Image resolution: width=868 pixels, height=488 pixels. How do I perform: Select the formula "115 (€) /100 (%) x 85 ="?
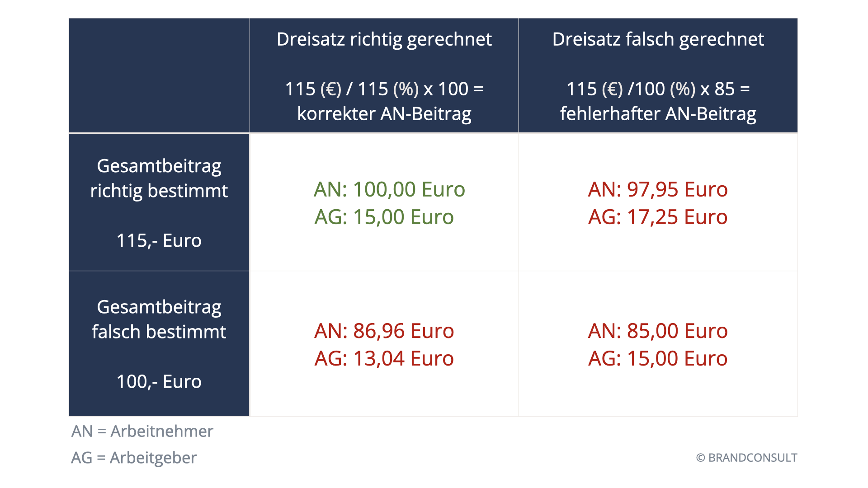(658, 89)
